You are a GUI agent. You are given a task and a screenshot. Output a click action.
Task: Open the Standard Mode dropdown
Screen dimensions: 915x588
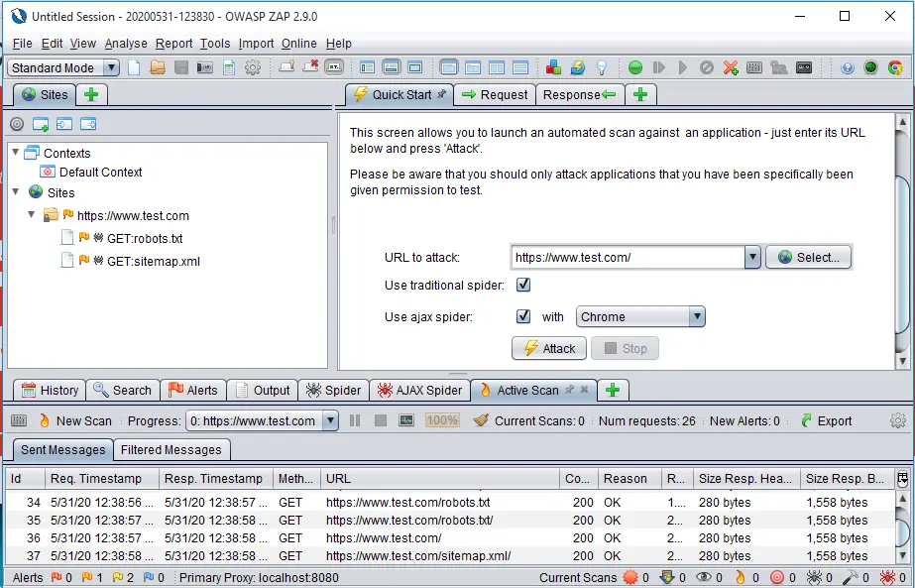[x=111, y=67]
